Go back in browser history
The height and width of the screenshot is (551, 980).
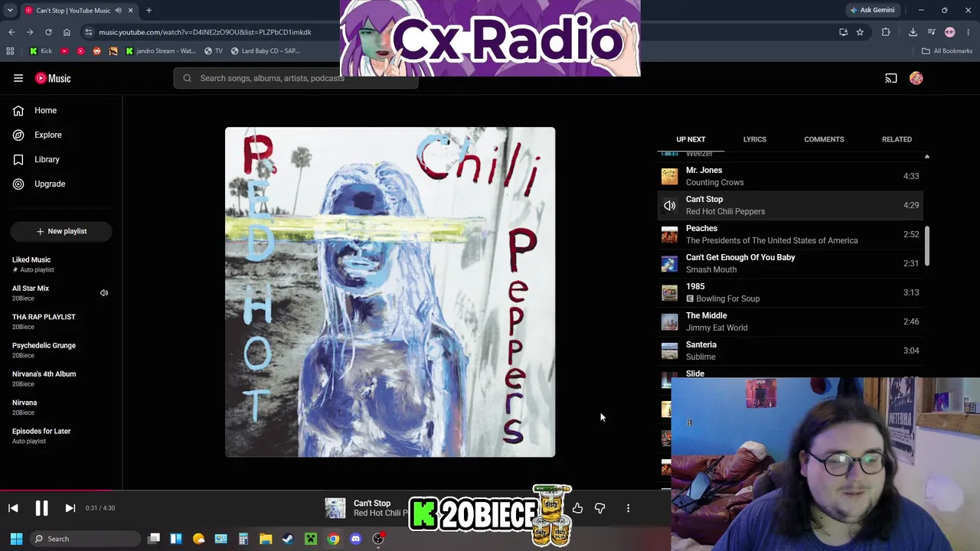[x=11, y=32]
